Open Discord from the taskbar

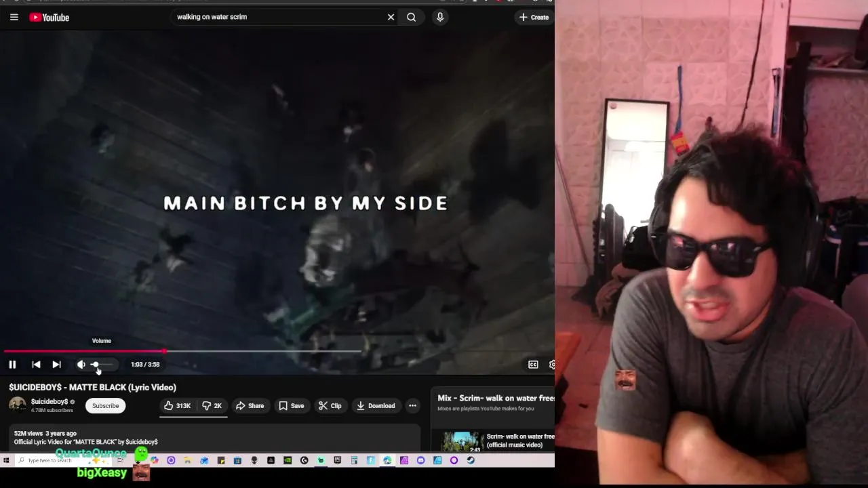pyautogui.click(x=420, y=460)
